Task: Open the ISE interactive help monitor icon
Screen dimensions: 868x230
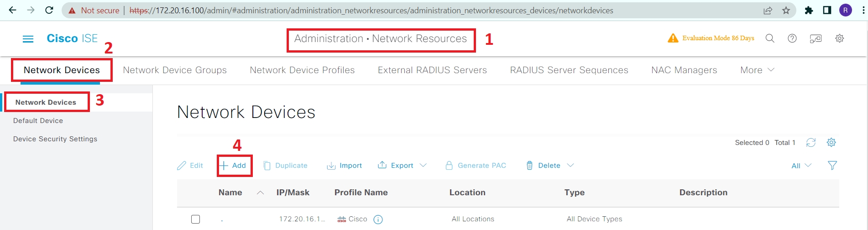Action: point(816,38)
